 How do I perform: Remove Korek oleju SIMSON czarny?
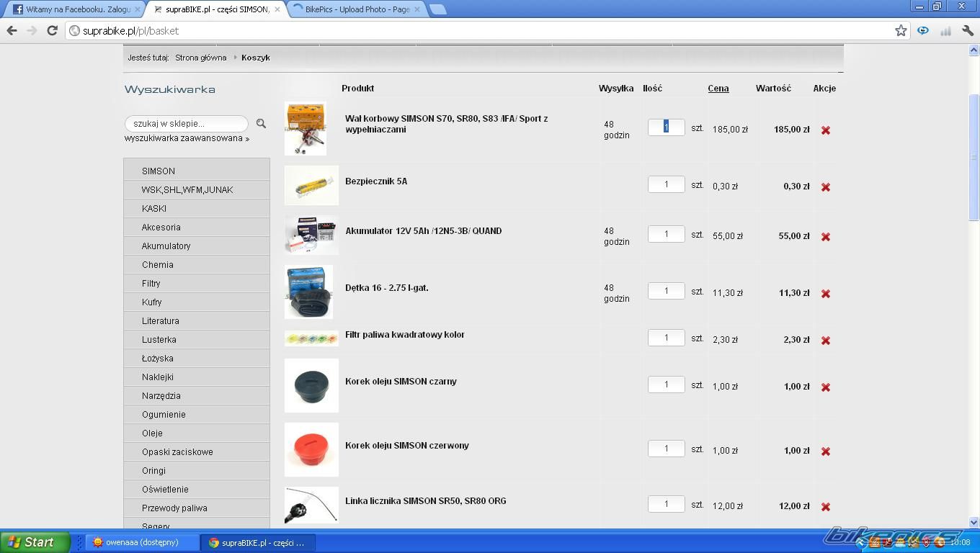pos(826,387)
